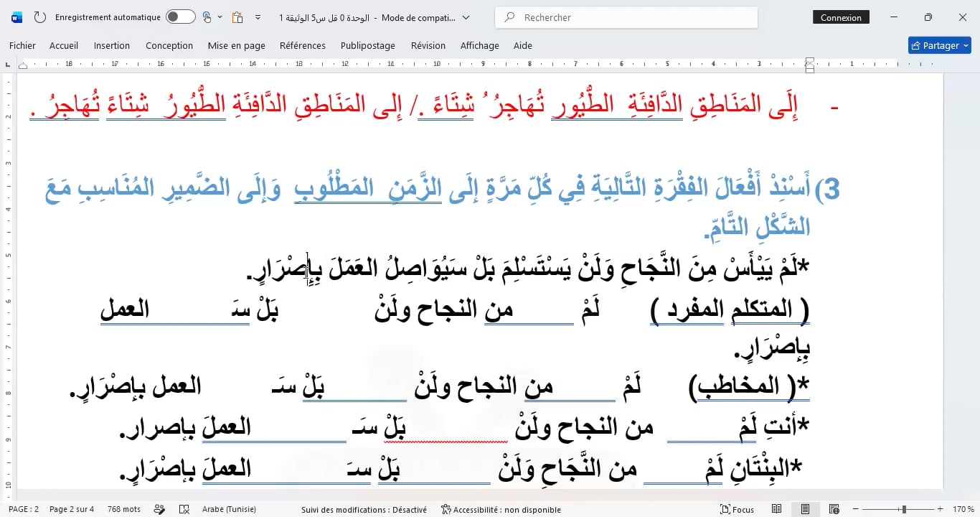980x517 pixels.
Task: Open the touch mode dropdown arrow
Action: 220,17
